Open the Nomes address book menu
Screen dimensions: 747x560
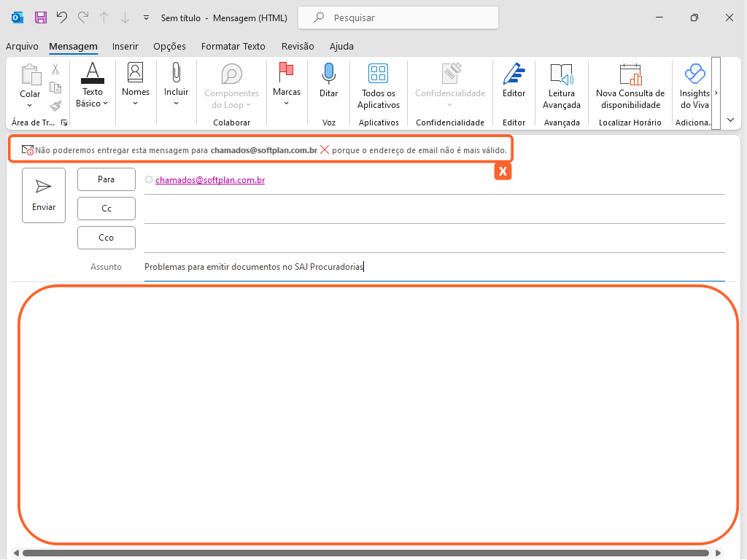[x=136, y=85]
